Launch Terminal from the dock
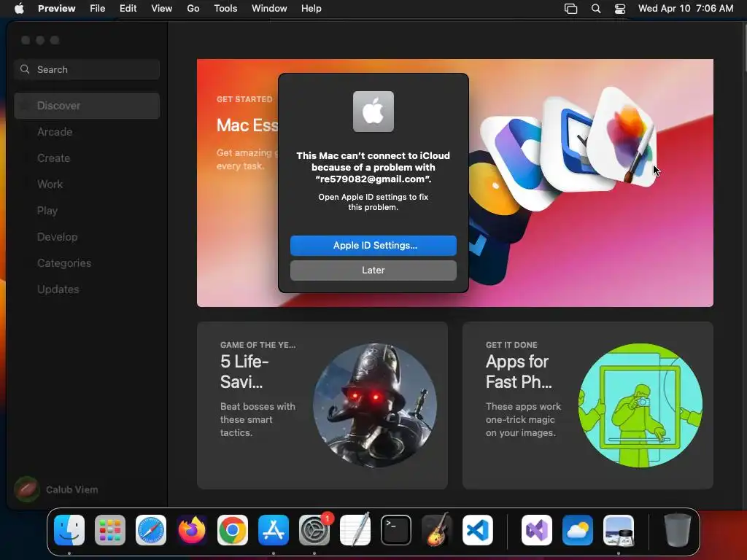The height and width of the screenshot is (560, 747). click(x=396, y=530)
